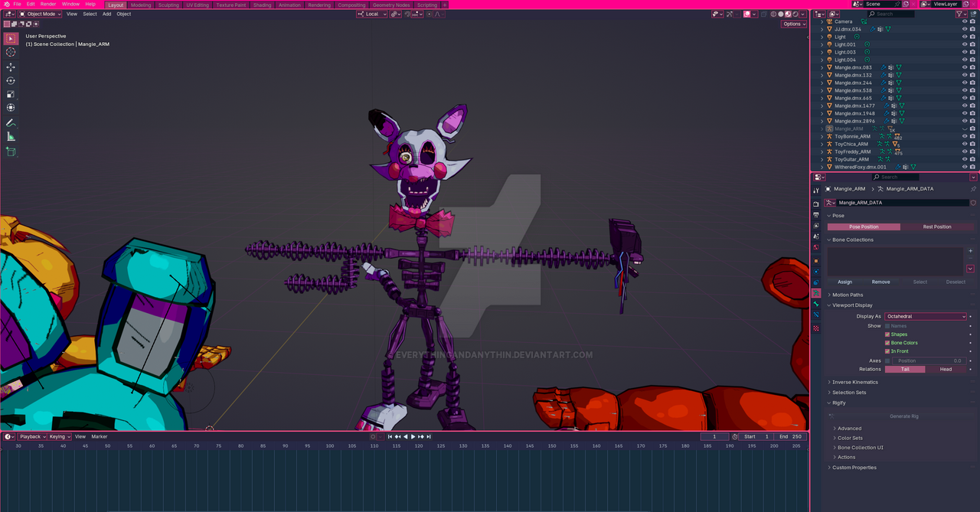
Task: Click the Blender logo menu icon
Action: pyautogui.click(x=6, y=4)
